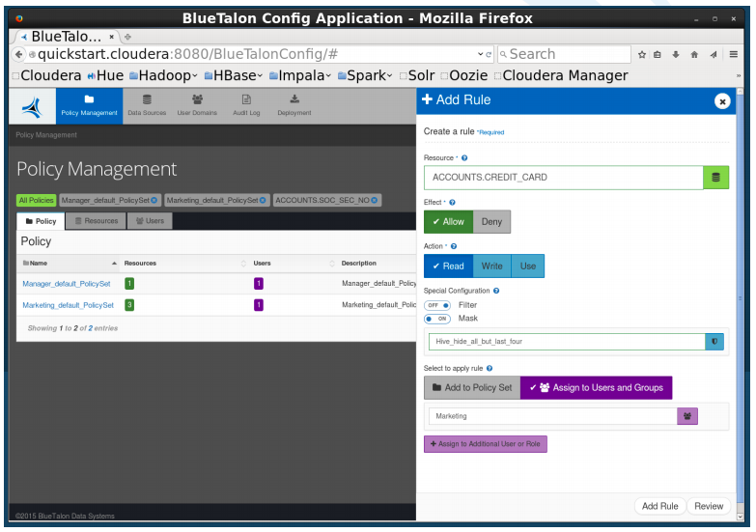
Task: Go to Firefox home page icon
Action: point(694,54)
